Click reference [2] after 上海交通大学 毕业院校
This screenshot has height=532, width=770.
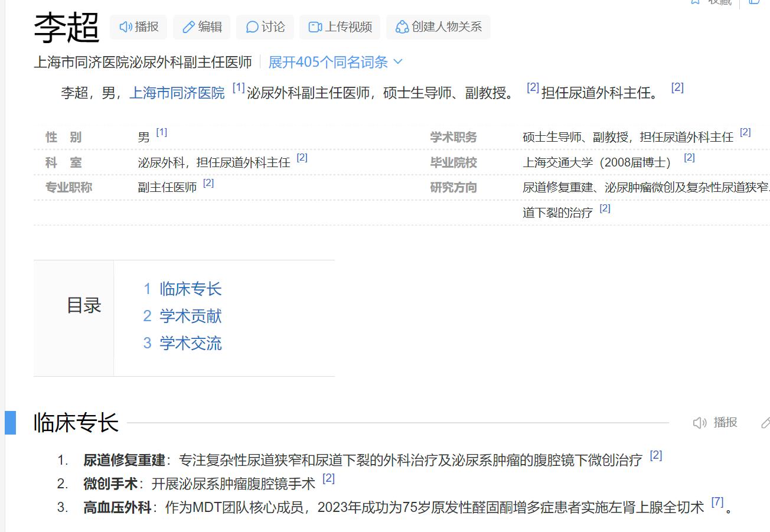click(x=689, y=157)
